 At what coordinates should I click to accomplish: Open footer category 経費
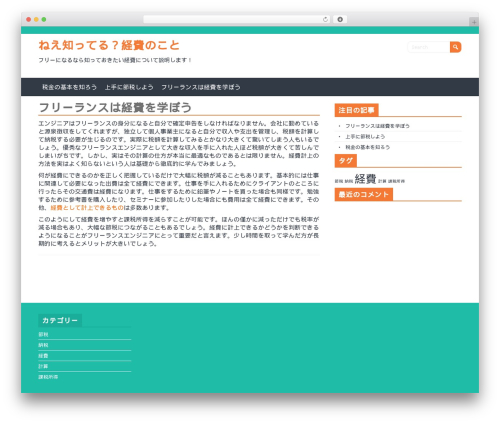pos(43,356)
